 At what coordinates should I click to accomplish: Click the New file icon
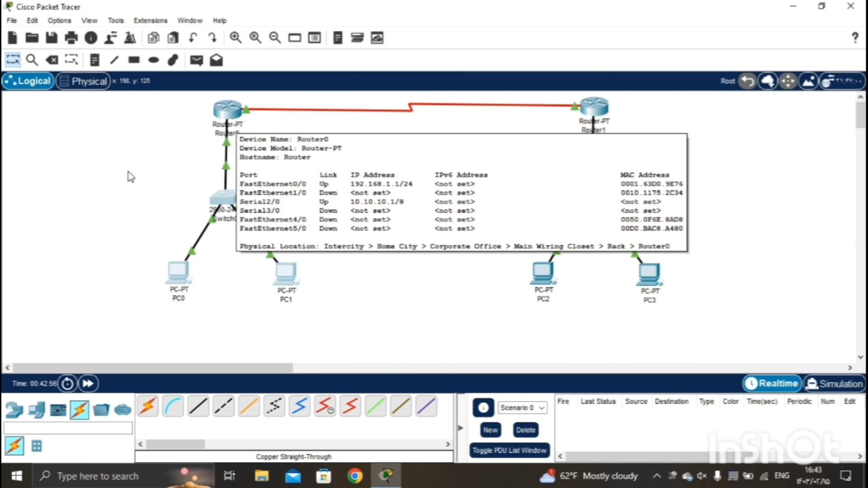pyautogui.click(x=13, y=38)
